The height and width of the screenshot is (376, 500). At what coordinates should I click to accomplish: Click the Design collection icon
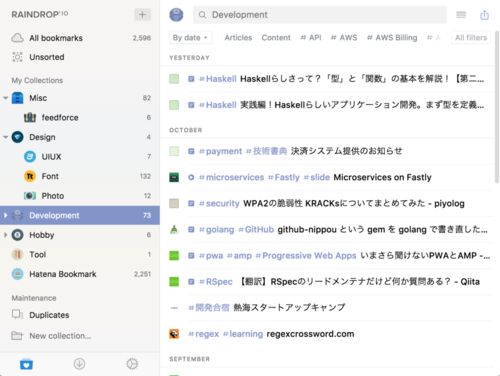17,137
